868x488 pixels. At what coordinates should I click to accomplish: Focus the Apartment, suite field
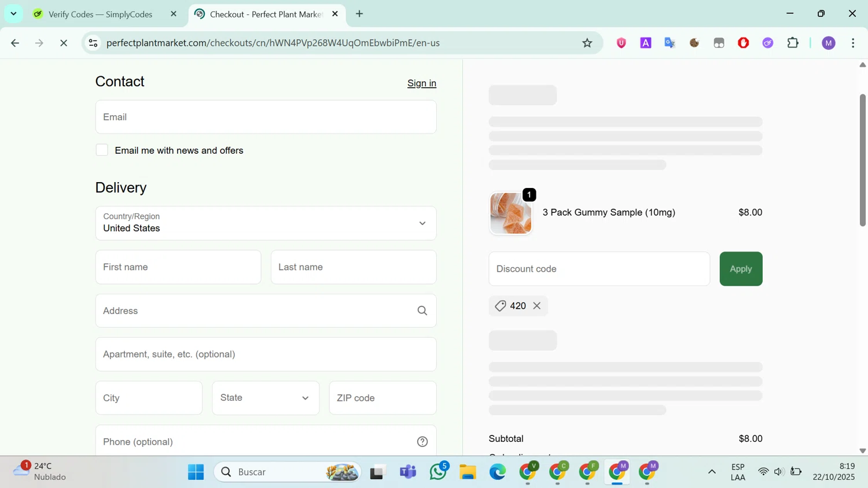(x=266, y=354)
